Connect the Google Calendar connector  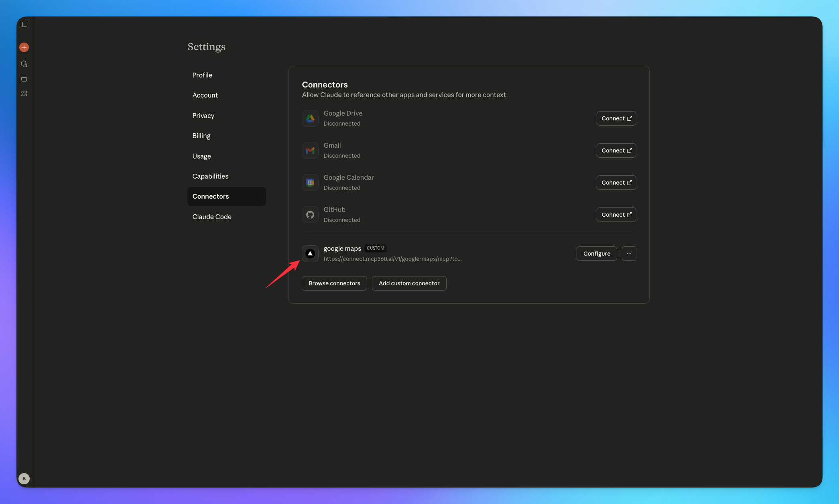click(x=616, y=183)
